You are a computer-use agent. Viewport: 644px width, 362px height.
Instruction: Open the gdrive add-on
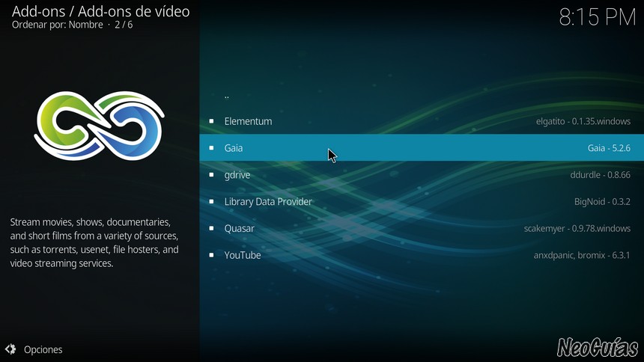422,174
